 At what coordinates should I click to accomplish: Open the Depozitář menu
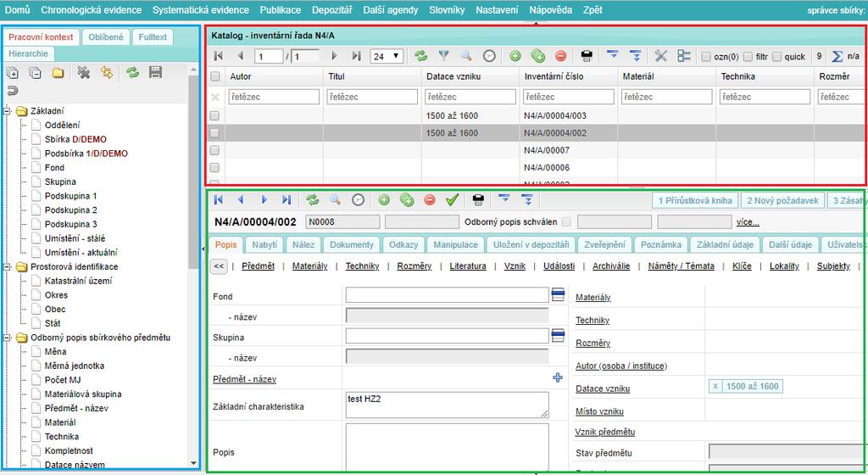pos(332,10)
